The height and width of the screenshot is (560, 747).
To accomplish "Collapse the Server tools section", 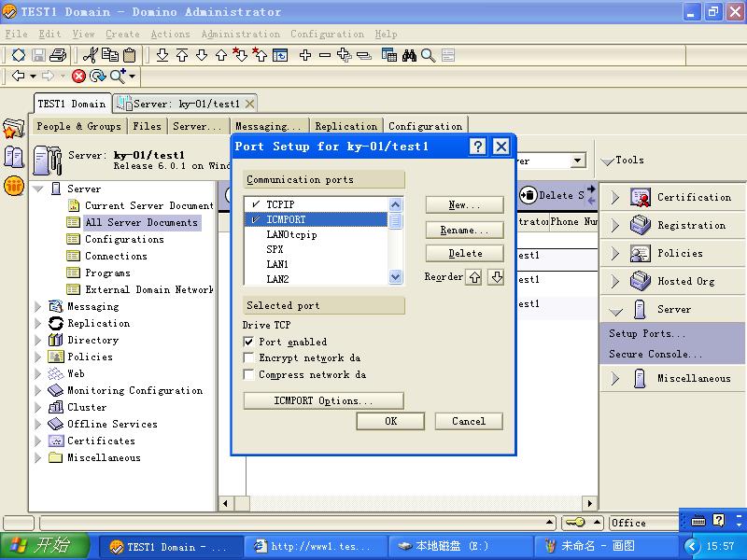I will (x=615, y=310).
